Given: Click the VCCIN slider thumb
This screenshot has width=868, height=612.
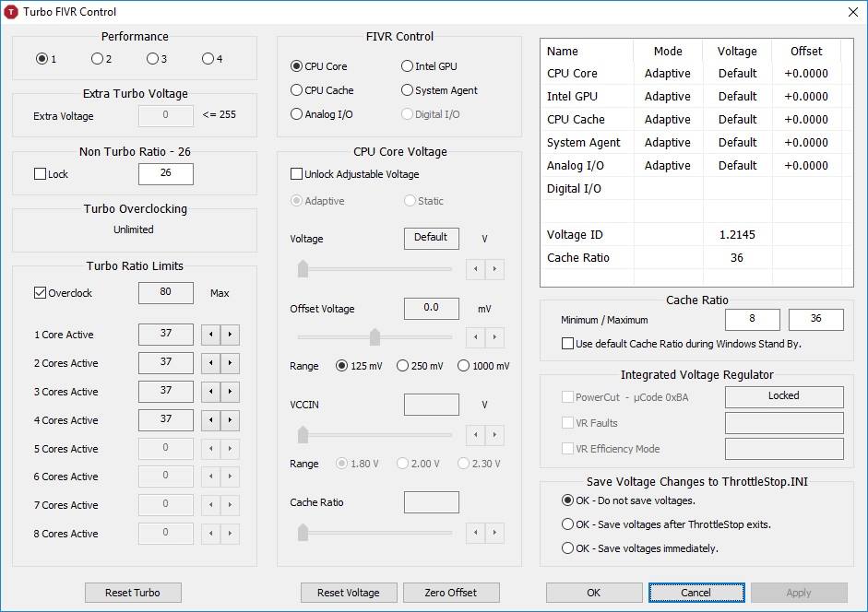Looking at the screenshot, I should 303,434.
